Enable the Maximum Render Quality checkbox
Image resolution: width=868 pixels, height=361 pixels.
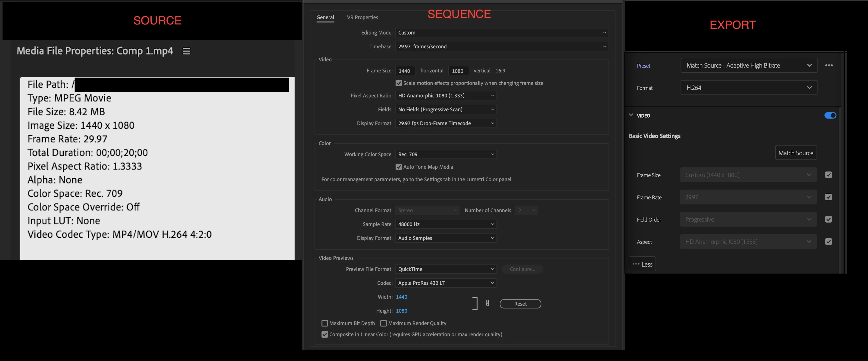383,323
